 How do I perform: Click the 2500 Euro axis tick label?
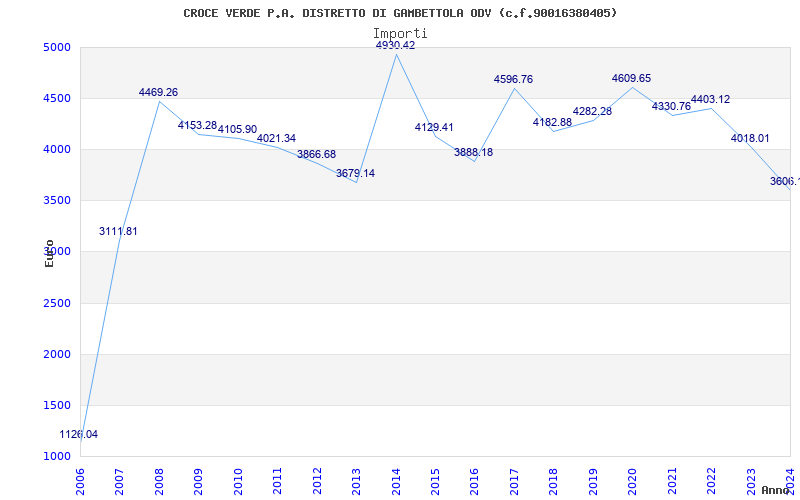click(x=57, y=304)
